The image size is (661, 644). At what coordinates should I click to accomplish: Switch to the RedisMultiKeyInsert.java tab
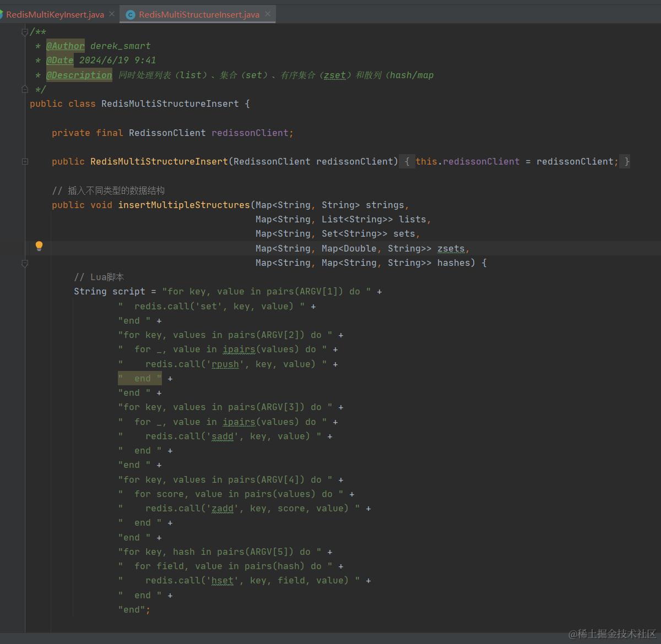tap(55, 15)
